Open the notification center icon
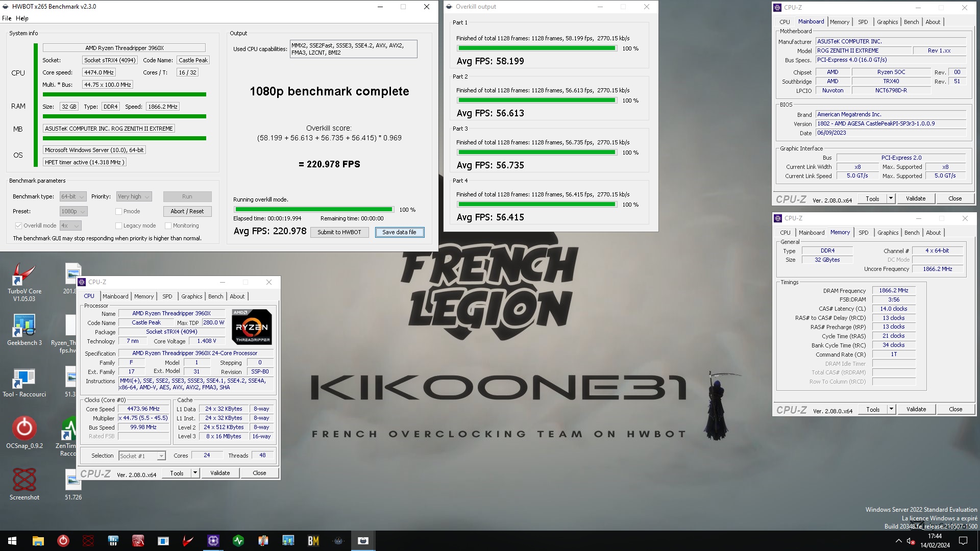 tap(963, 541)
